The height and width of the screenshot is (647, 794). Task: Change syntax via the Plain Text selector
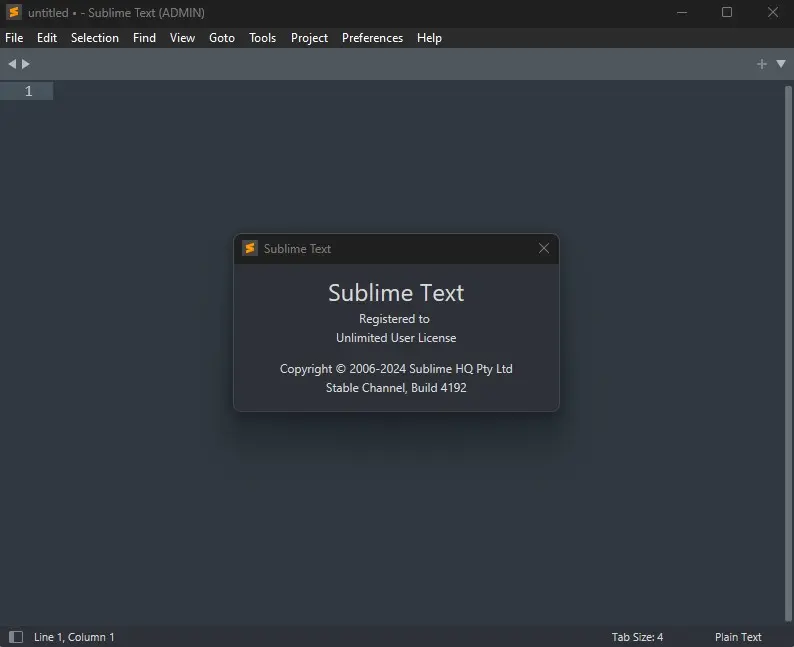[x=738, y=637]
